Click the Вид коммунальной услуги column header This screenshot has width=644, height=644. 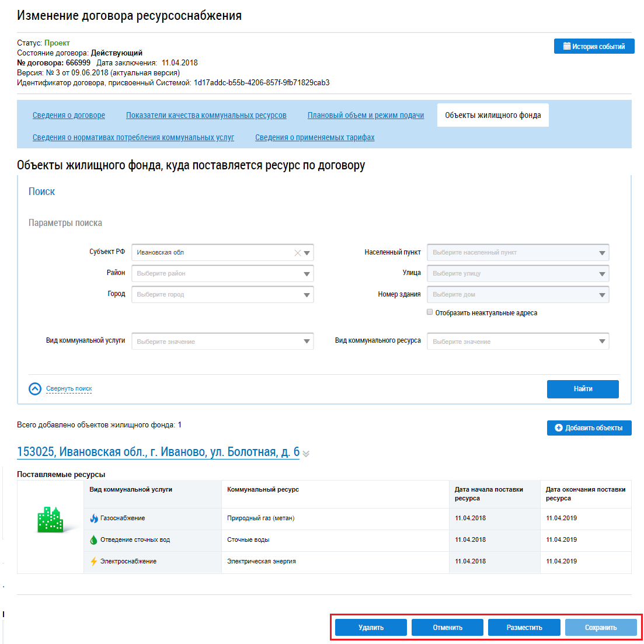(x=152, y=494)
